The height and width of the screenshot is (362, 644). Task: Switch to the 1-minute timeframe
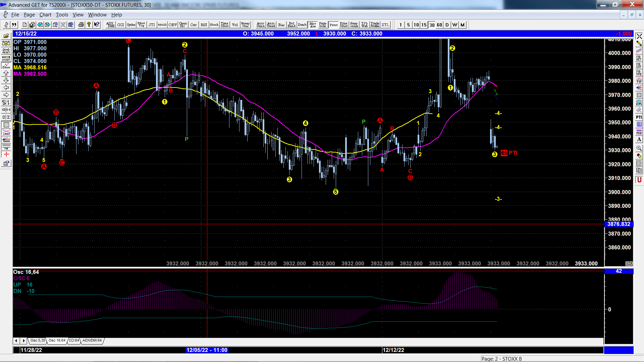point(400,25)
